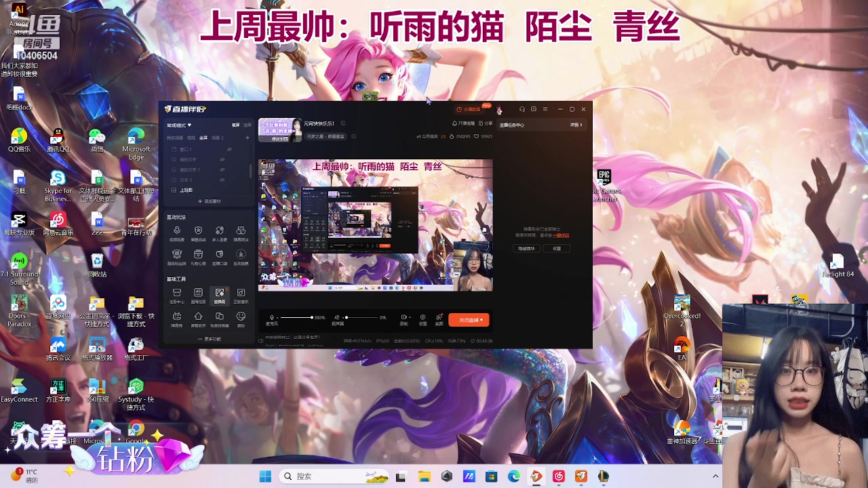Open the 主播数据 button in title bar
The width and height of the screenshot is (868, 488).
tap(468, 109)
